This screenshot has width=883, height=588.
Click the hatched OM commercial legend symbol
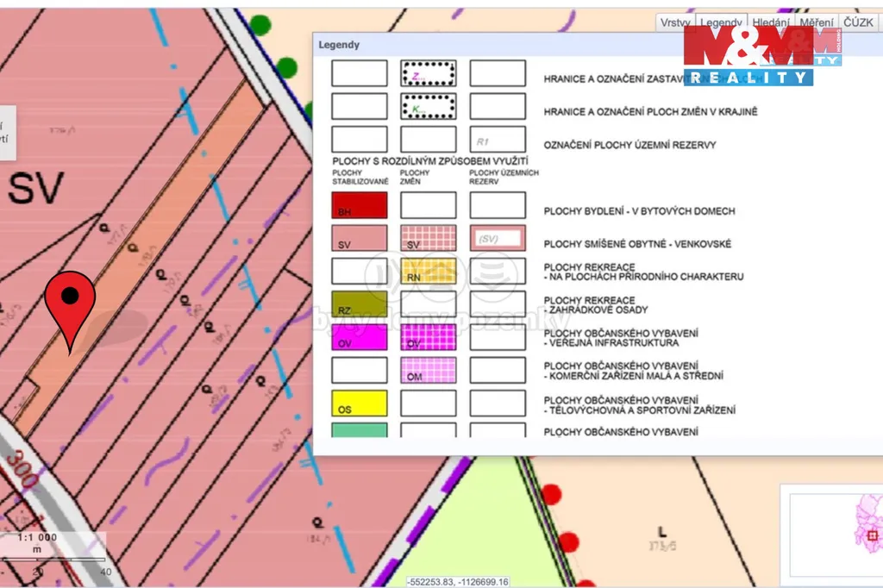point(429,370)
